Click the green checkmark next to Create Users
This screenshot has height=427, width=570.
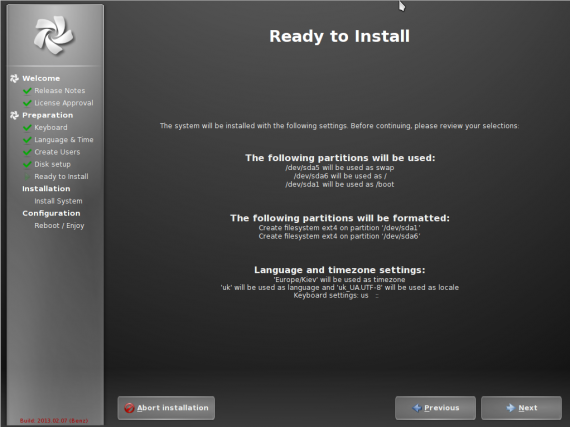[27, 152]
